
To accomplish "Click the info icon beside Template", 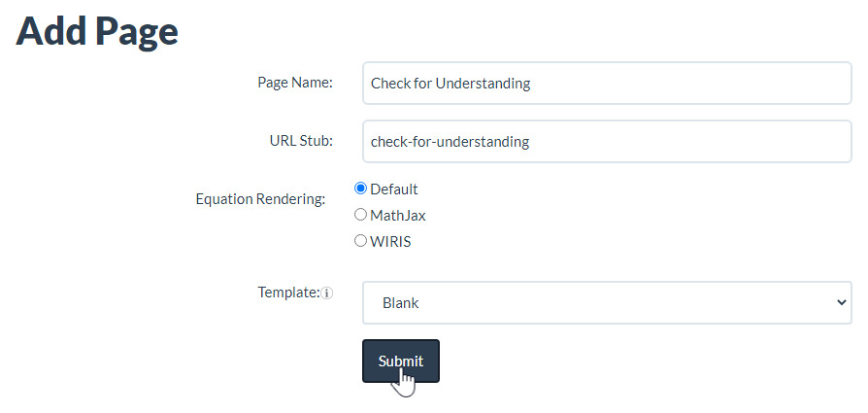I will point(327,293).
